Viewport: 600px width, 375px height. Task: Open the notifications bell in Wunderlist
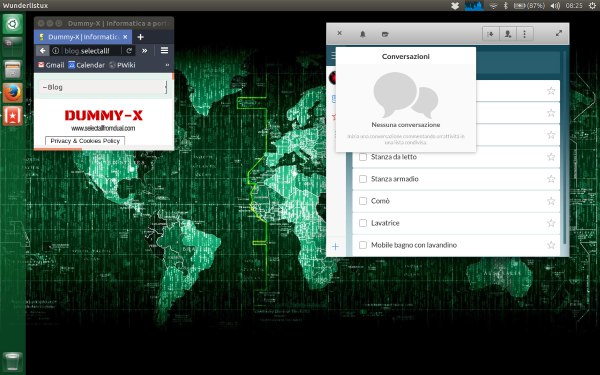tap(362, 34)
